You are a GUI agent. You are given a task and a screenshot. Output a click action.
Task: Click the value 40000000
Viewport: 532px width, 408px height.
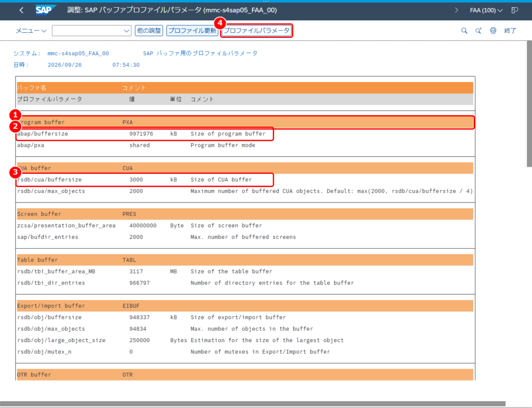coord(143,225)
